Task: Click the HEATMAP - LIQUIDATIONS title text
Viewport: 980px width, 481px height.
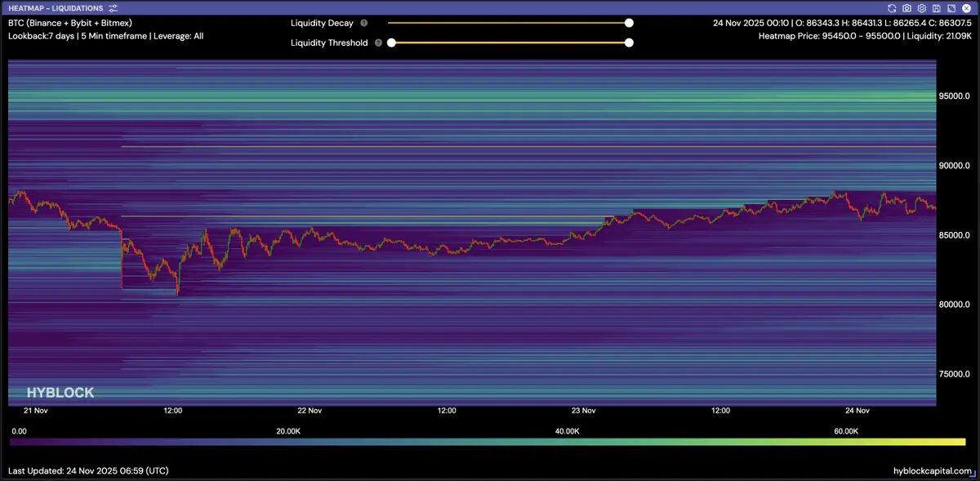Action: tap(56, 8)
